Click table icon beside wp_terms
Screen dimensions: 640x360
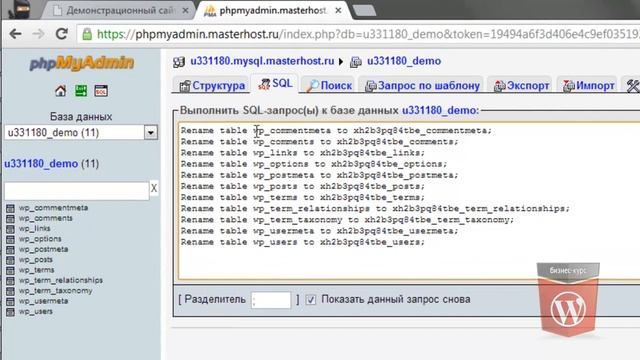pyautogui.click(x=10, y=270)
